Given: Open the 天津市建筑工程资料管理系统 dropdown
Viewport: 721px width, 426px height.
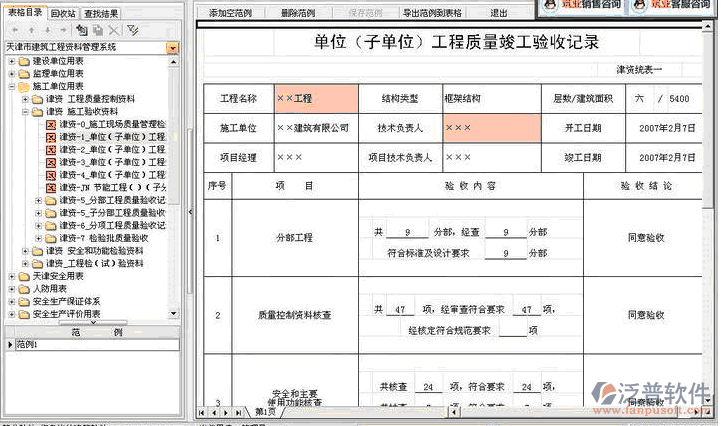Looking at the screenshot, I should tap(173, 47).
